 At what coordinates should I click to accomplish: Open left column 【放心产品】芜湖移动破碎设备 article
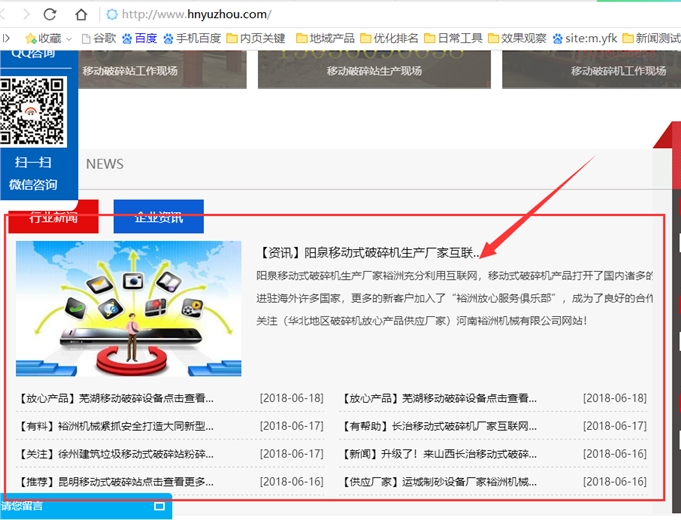(116, 398)
